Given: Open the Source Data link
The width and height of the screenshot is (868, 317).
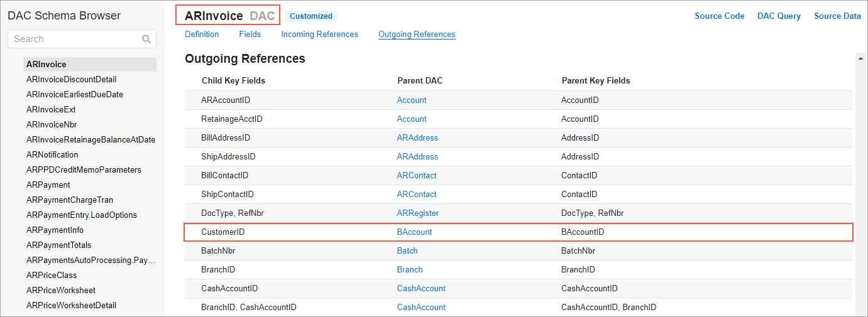Looking at the screenshot, I should point(837,16).
